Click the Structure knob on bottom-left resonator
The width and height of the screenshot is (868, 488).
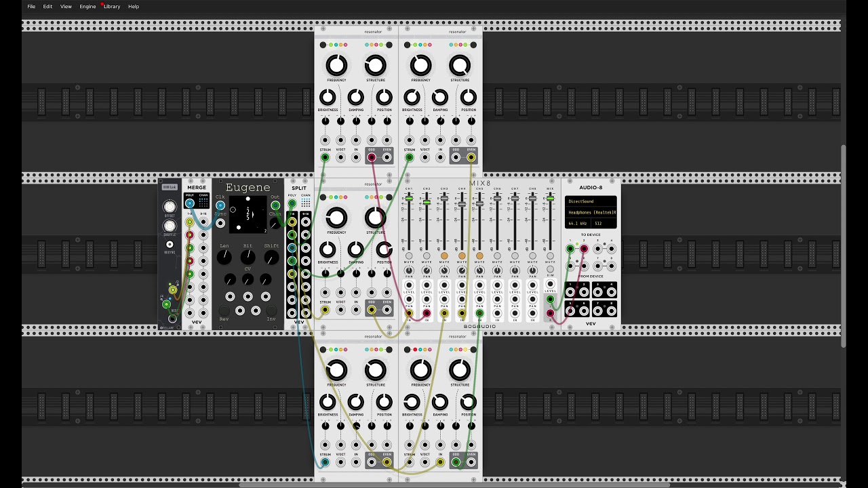pos(376,370)
